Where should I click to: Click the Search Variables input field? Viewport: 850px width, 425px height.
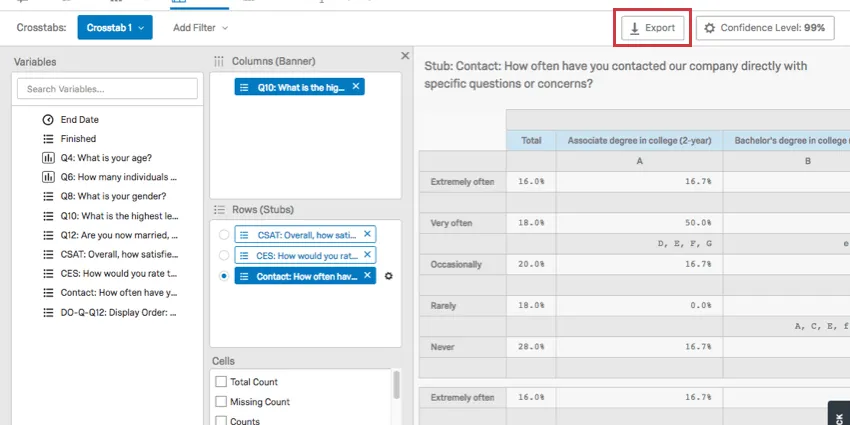click(107, 89)
